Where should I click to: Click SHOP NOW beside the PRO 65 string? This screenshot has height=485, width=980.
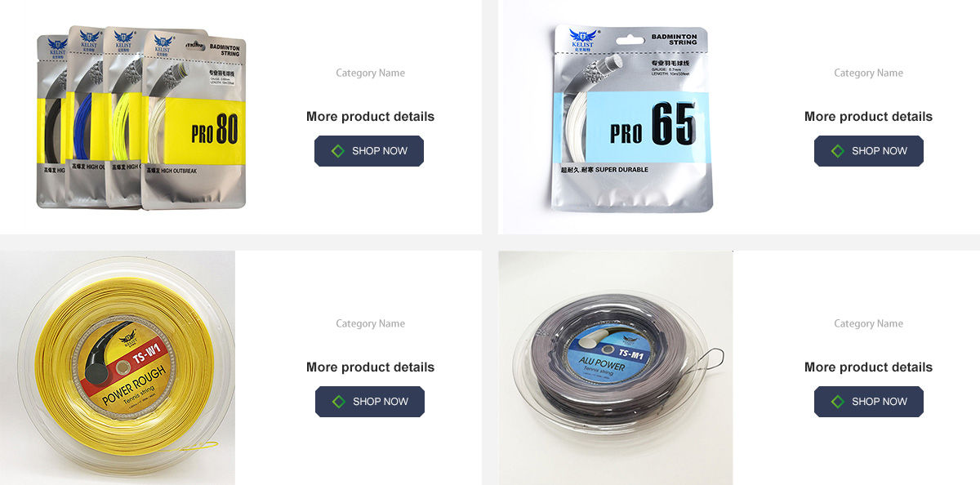(869, 151)
